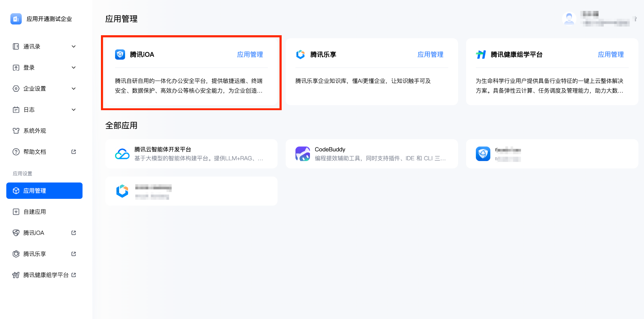Click 应用管理 link on 腾讯健康组学平台 card
The image size is (644, 319).
[611, 55]
